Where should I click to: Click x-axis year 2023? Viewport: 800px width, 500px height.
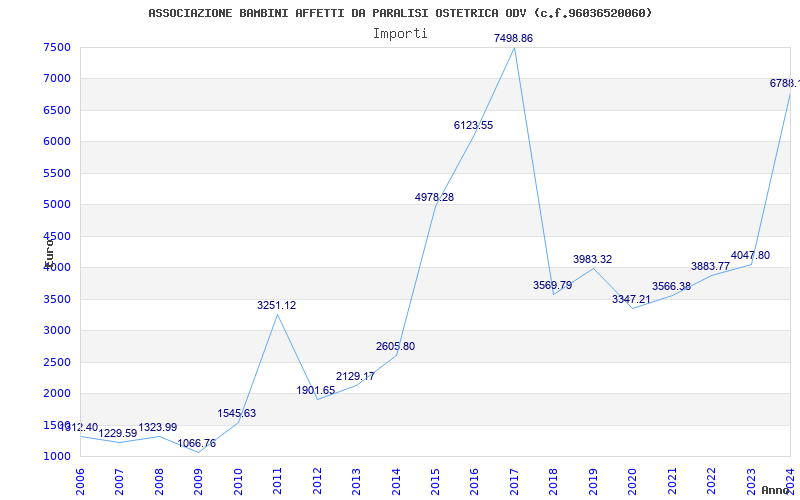coord(752,482)
